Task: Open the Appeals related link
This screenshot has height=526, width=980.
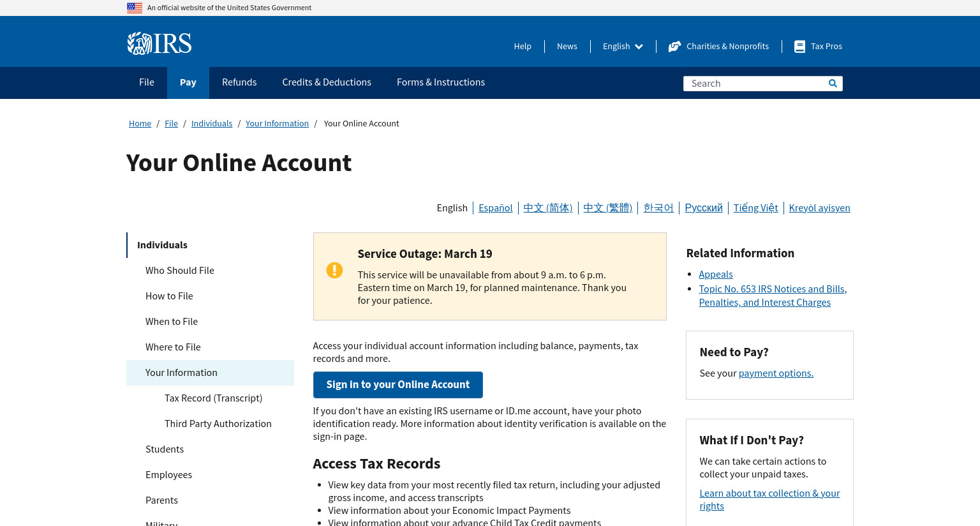Action: [716, 274]
